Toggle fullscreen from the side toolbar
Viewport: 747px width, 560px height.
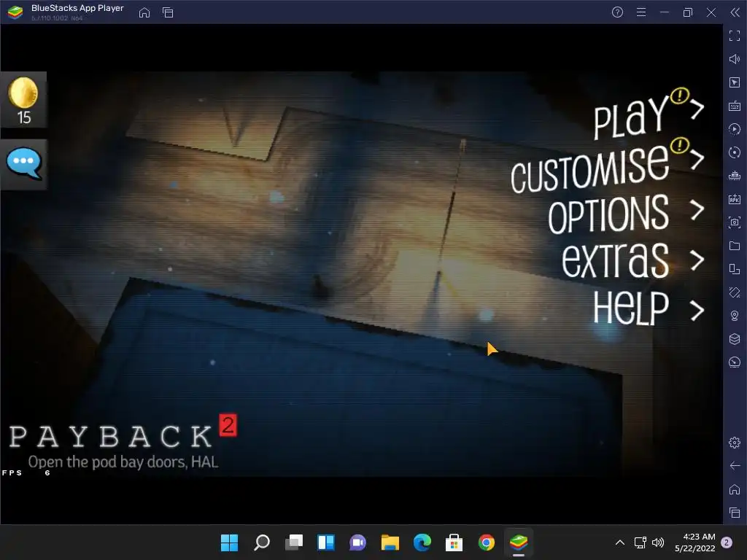pyautogui.click(x=735, y=36)
